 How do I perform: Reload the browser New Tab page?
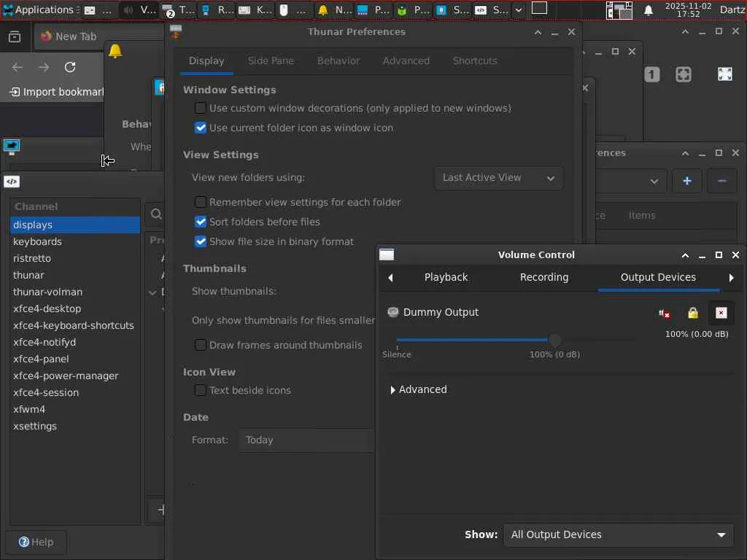pyautogui.click(x=70, y=67)
